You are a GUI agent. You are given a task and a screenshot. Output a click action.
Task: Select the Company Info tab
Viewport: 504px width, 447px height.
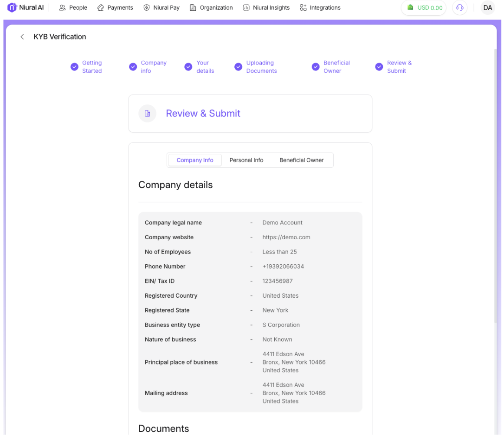coord(195,160)
